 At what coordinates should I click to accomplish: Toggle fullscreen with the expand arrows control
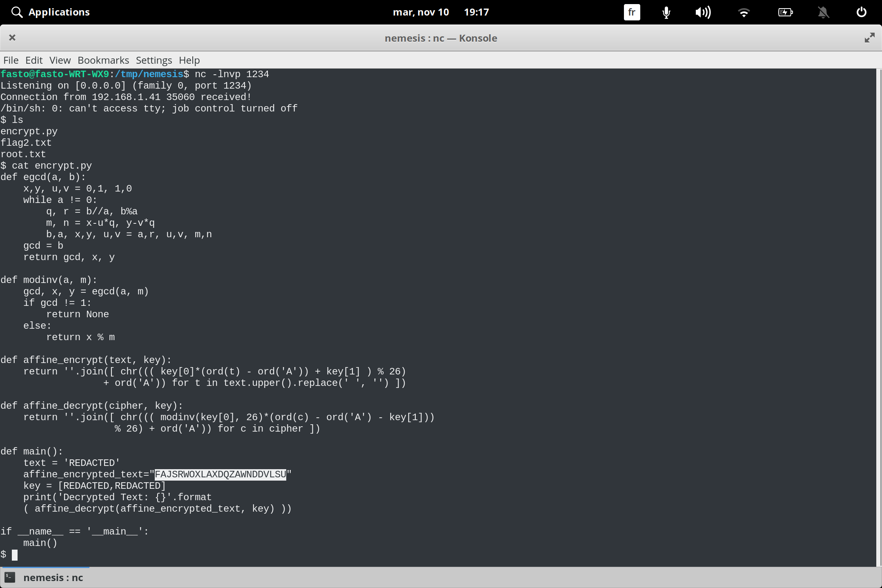click(869, 38)
